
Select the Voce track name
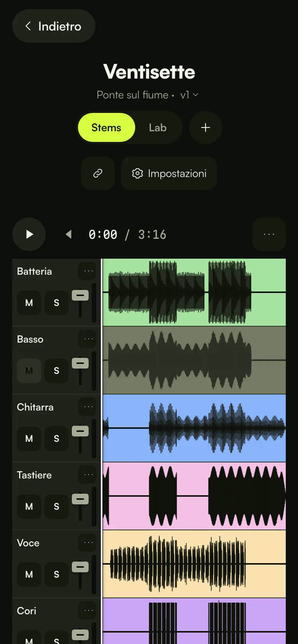28,543
